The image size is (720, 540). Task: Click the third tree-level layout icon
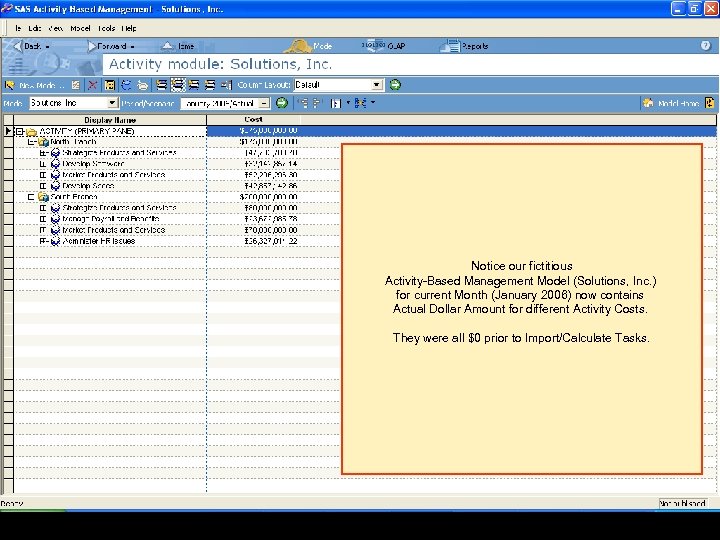point(194,85)
